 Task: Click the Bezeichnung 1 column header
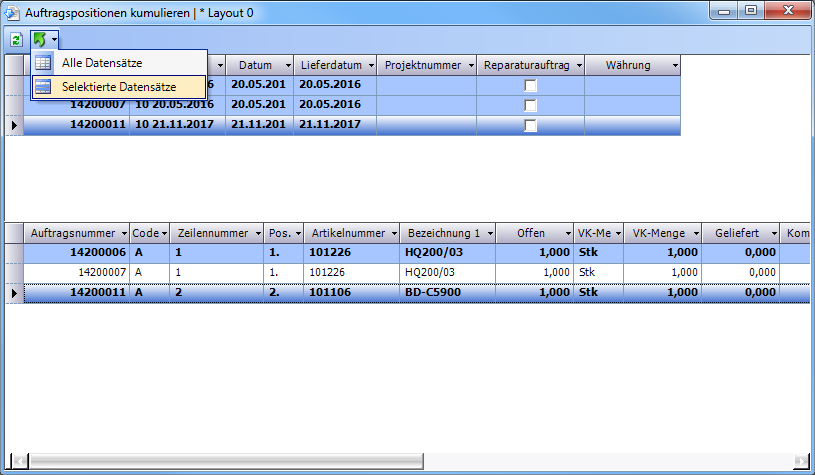point(442,234)
